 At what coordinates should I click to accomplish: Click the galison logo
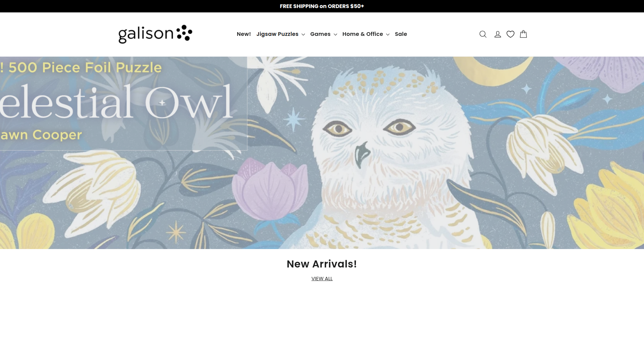click(x=155, y=34)
